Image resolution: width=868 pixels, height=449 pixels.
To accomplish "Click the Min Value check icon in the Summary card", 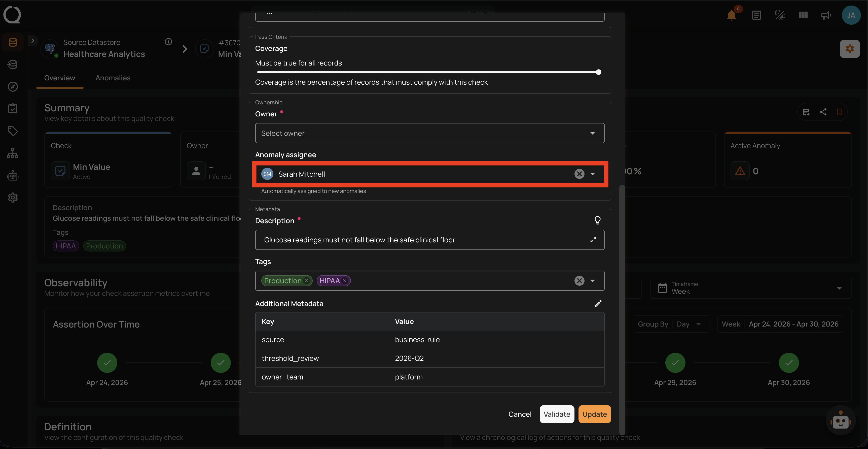I will pos(60,171).
